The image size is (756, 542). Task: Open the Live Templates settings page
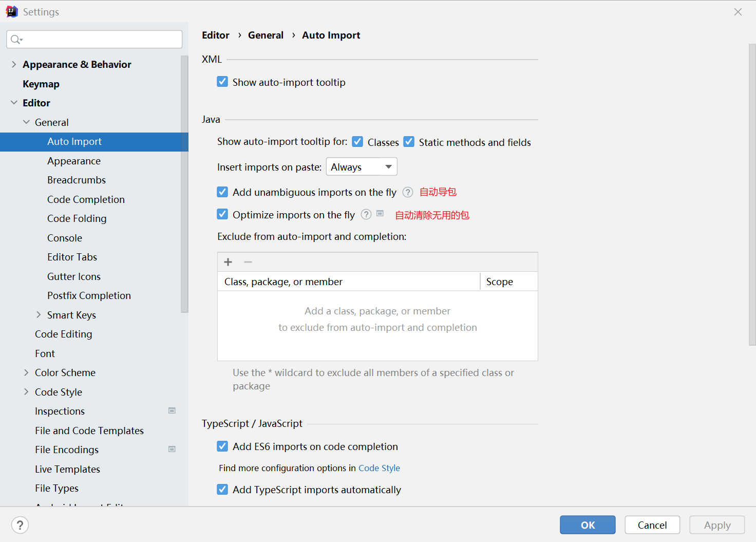click(x=67, y=469)
